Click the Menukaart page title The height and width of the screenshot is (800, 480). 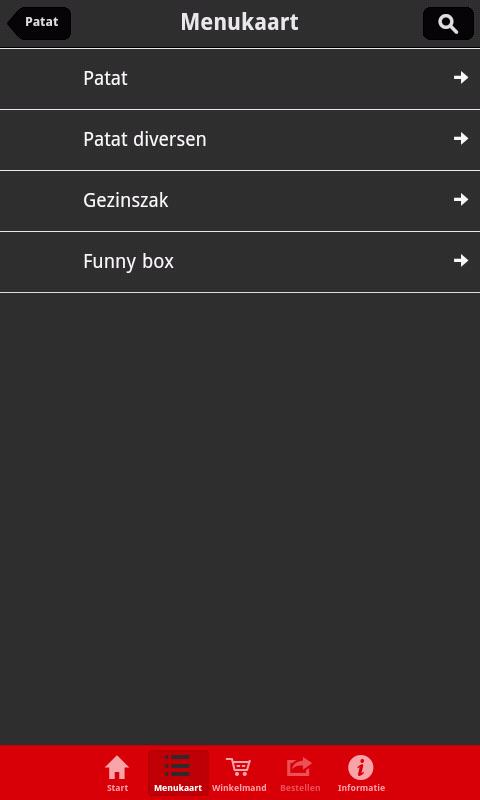[x=239, y=22]
